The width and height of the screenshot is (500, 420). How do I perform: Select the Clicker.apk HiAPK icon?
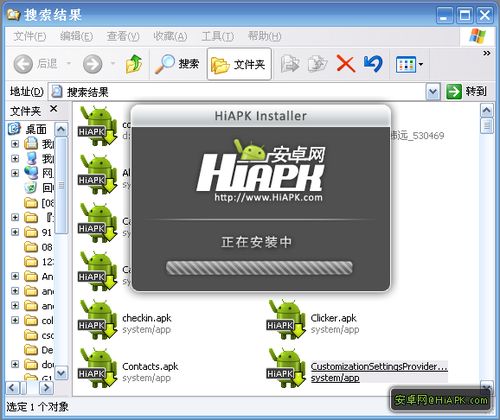point(286,319)
